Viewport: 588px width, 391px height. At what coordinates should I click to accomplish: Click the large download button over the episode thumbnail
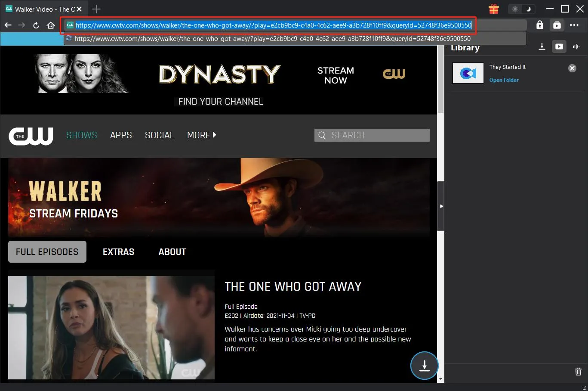coord(424,366)
